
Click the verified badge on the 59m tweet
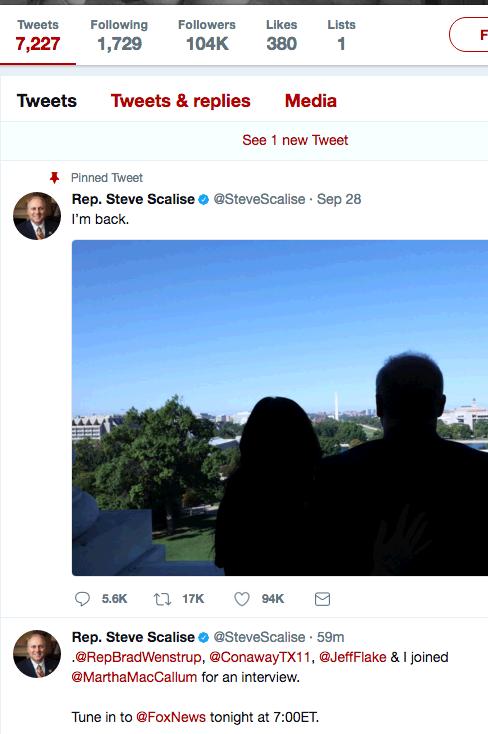[203, 637]
